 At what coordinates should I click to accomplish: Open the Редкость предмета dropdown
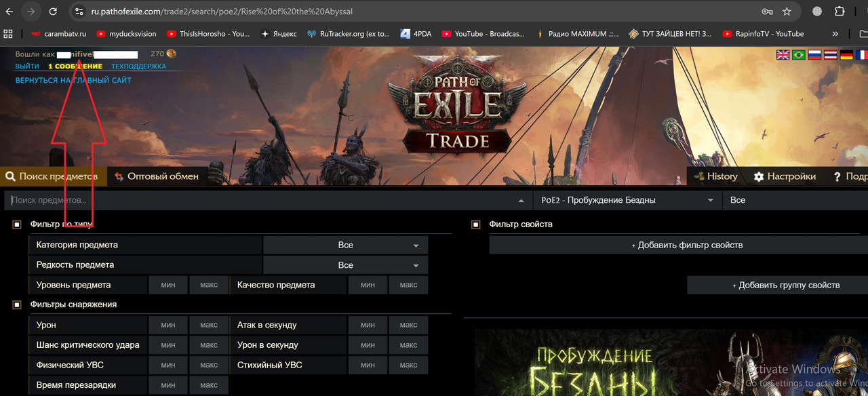click(346, 265)
